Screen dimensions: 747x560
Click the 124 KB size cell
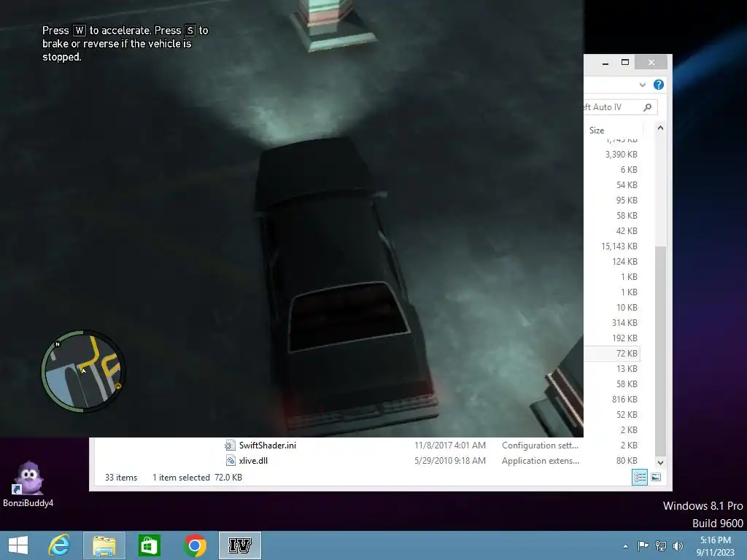point(624,262)
